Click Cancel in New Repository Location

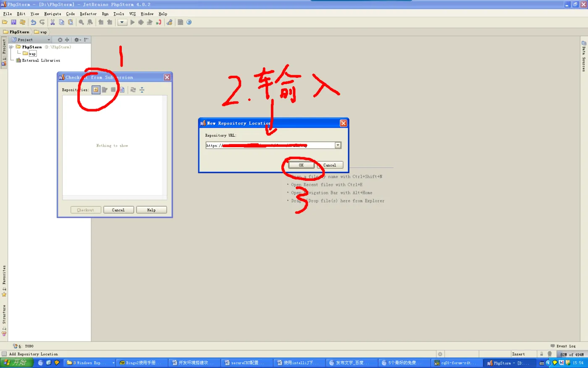[x=330, y=165]
